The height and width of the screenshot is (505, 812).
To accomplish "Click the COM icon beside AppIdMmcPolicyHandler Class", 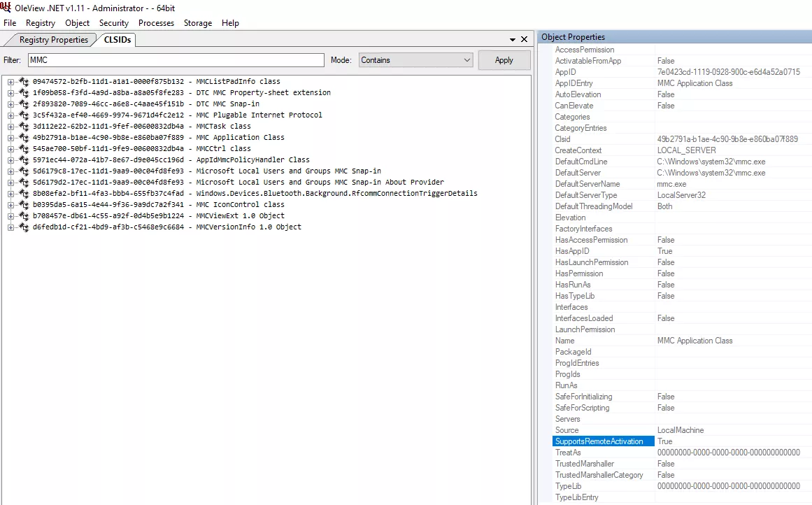I will [x=24, y=159].
